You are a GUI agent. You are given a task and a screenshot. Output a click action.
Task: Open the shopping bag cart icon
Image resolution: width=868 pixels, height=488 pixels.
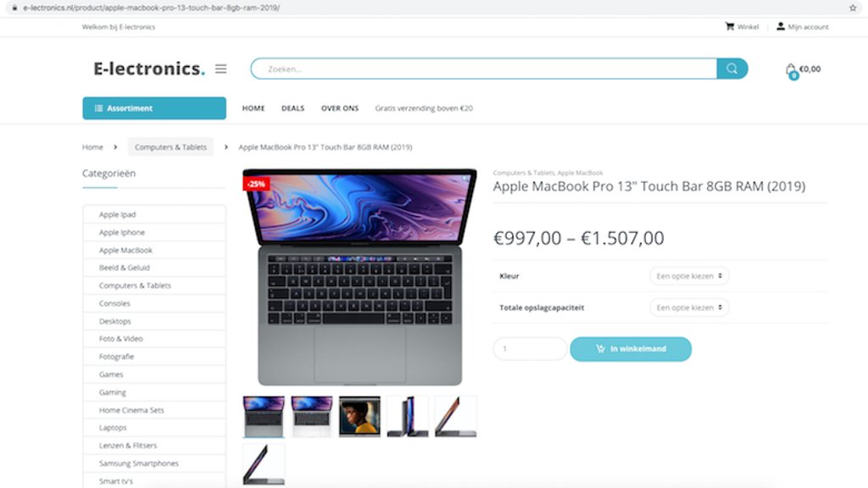click(791, 70)
